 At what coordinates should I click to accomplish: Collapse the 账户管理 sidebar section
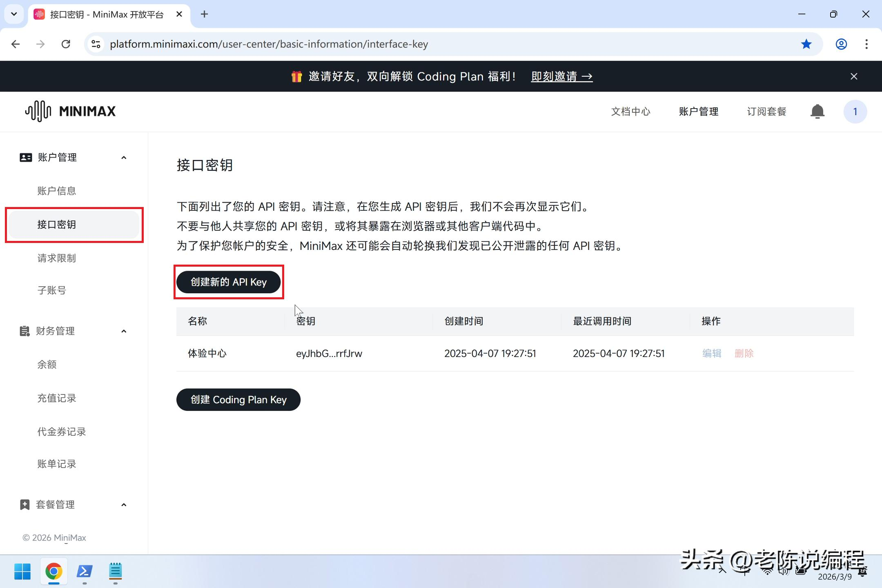124,158
